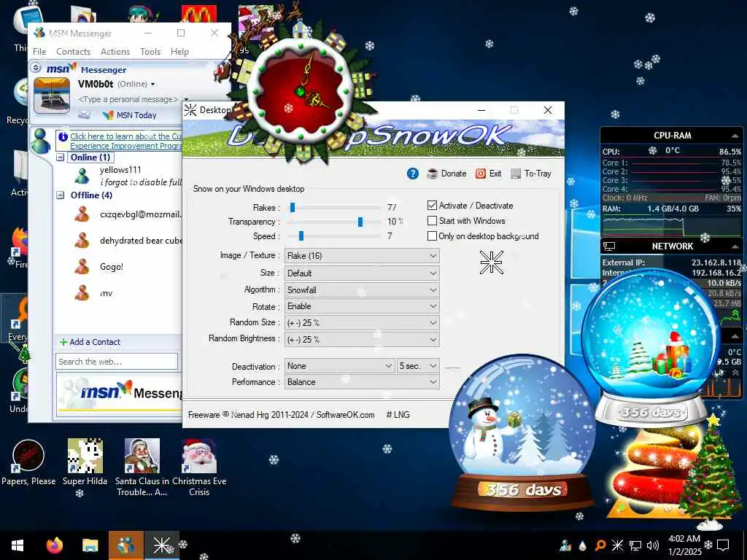The image size is (747, 560).
Task: Open the notification center icon
Action: [x=723, y=545]
